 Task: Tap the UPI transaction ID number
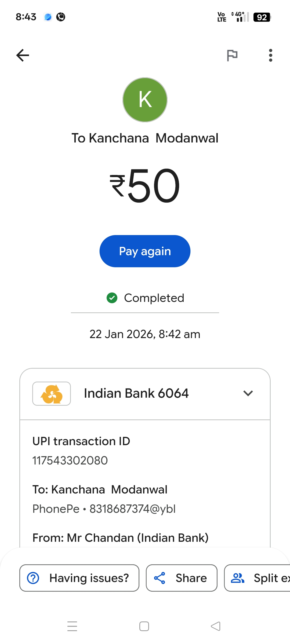70,460
